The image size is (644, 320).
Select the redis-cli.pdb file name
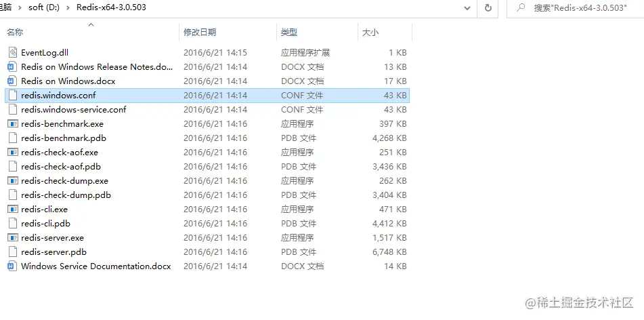pos(45,224)
